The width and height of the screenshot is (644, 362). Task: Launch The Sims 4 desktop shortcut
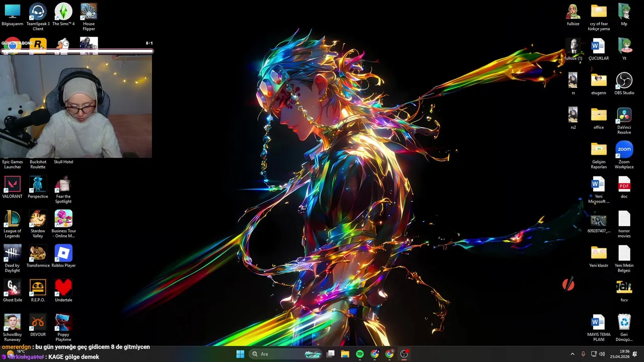(63, 14)
